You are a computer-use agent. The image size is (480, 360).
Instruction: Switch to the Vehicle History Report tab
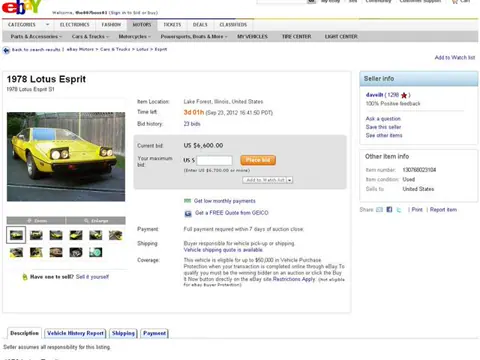[75, 333]
